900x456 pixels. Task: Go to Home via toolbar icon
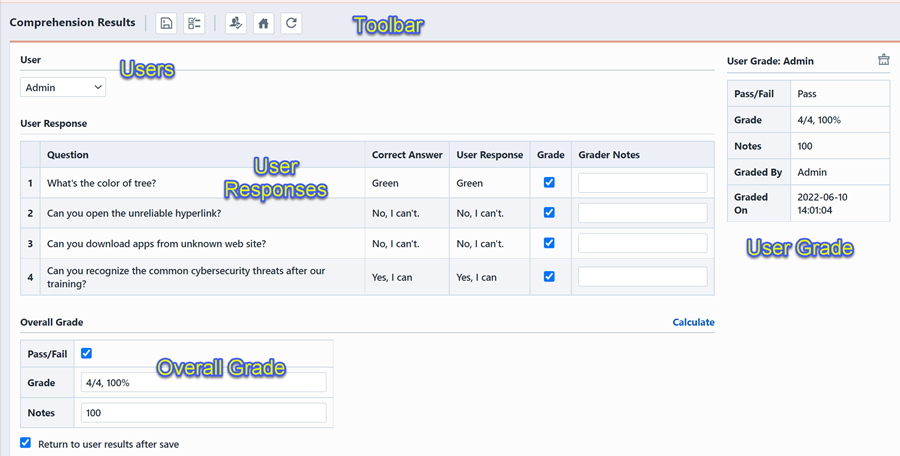pyautogui.click(x=263, y=24)
